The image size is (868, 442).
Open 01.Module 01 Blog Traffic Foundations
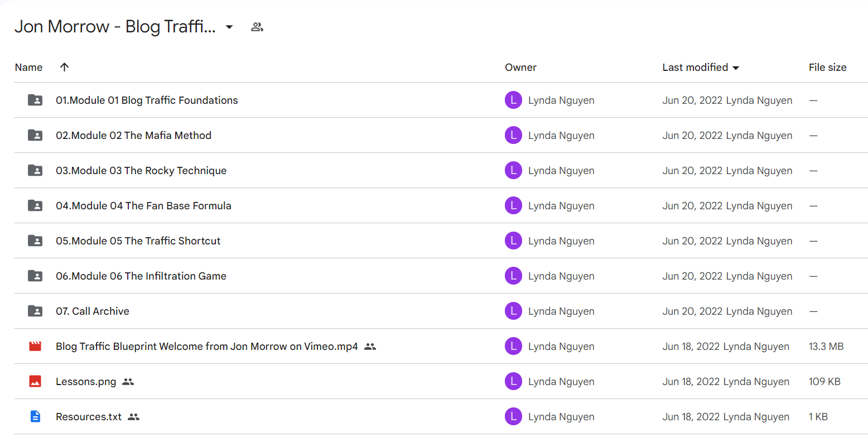[147, 100]
